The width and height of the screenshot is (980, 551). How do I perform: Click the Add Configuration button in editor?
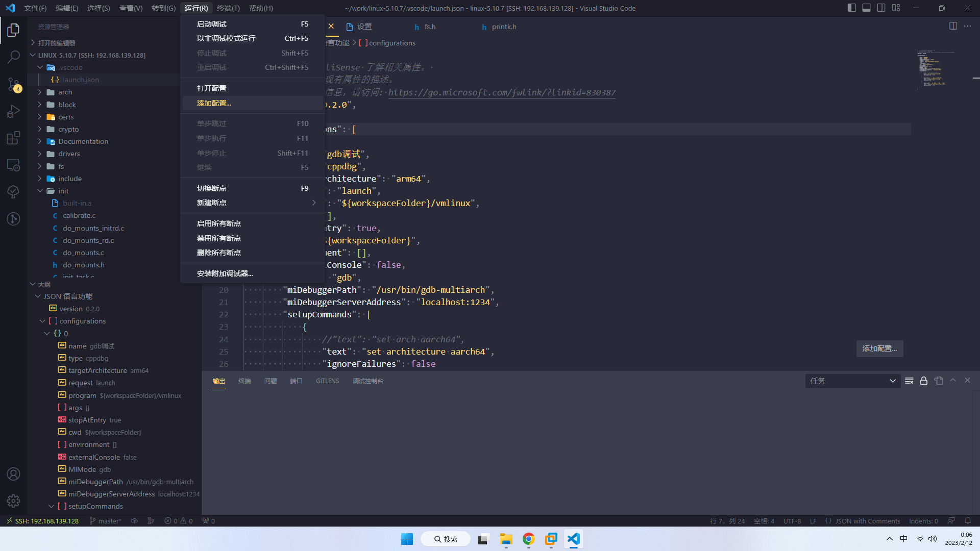(x=879, y=348)
